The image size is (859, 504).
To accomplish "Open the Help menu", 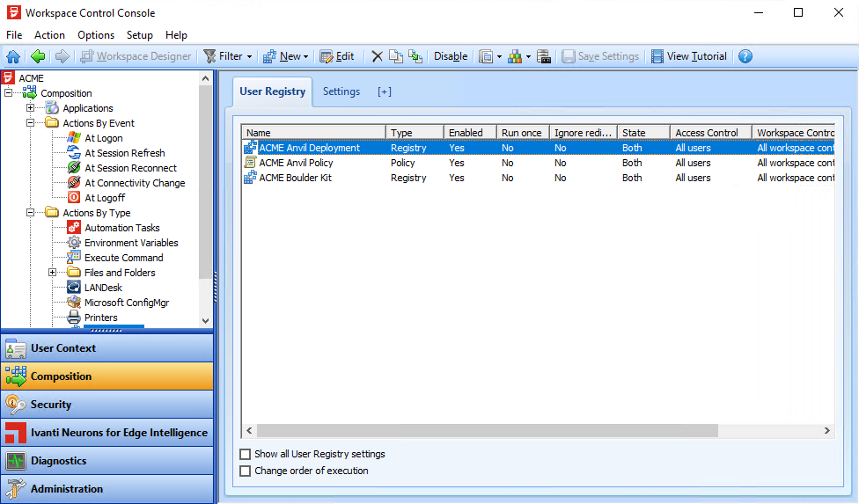I will tap(176, 35).
